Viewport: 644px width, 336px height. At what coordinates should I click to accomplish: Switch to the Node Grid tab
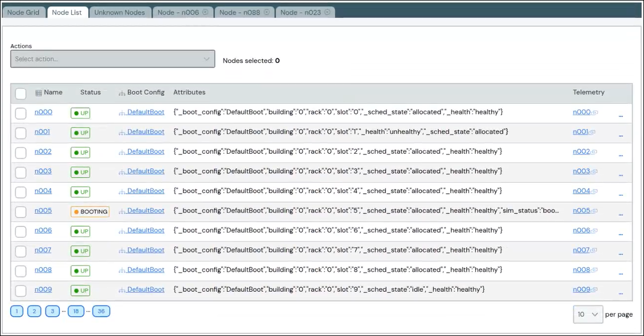click(x=23, y=12)
